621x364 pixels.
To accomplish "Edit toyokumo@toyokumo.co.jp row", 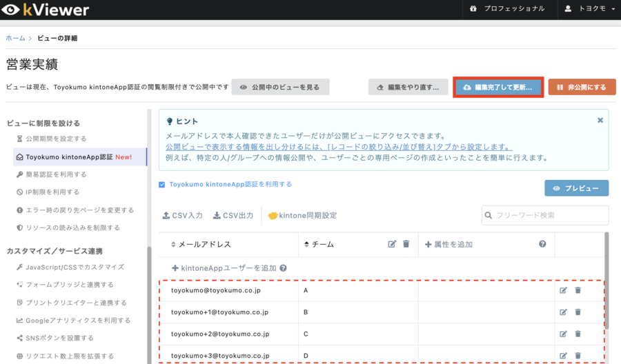I will point(563,290).
